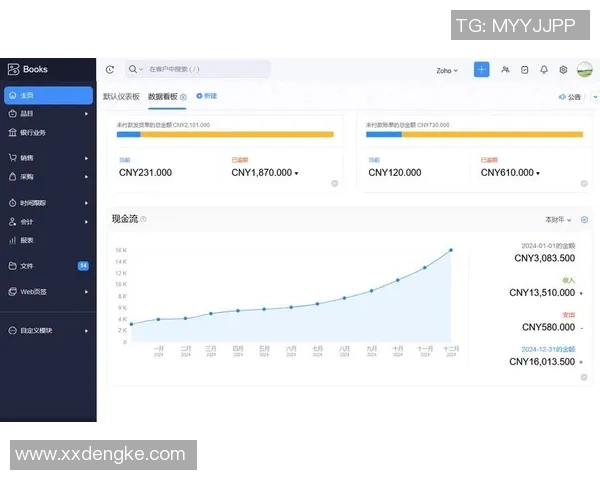The image size is (600, 480).
Task: Expand the 销售 (Sales) sidebar menu
Action: click(x=48, y=157)
